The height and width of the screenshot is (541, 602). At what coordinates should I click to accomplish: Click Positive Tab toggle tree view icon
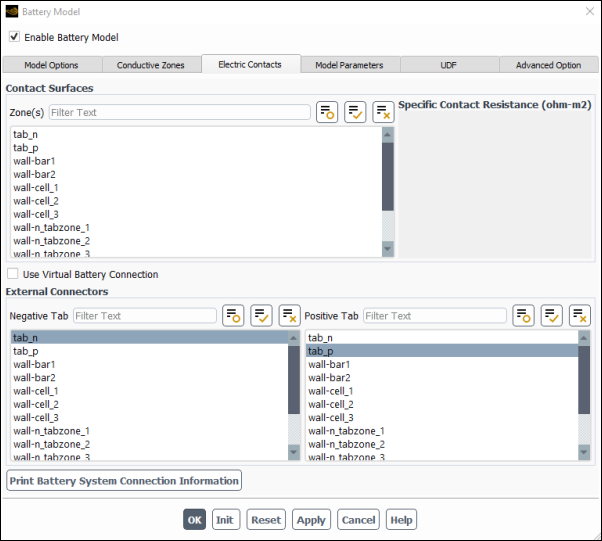pyautogui.click(x=523, y=316)
